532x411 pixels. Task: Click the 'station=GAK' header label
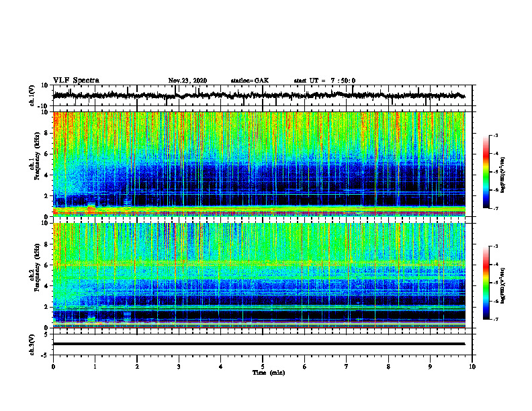(250, 81)
